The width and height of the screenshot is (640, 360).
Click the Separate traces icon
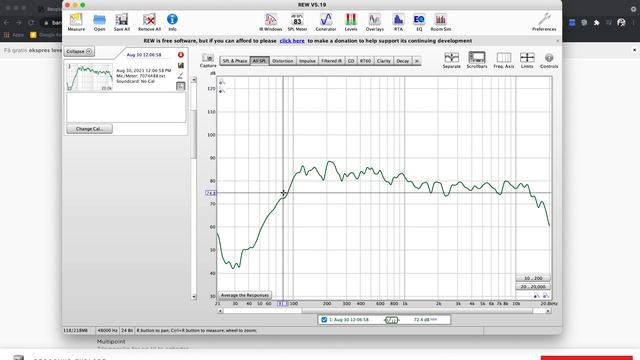(451, 60)
